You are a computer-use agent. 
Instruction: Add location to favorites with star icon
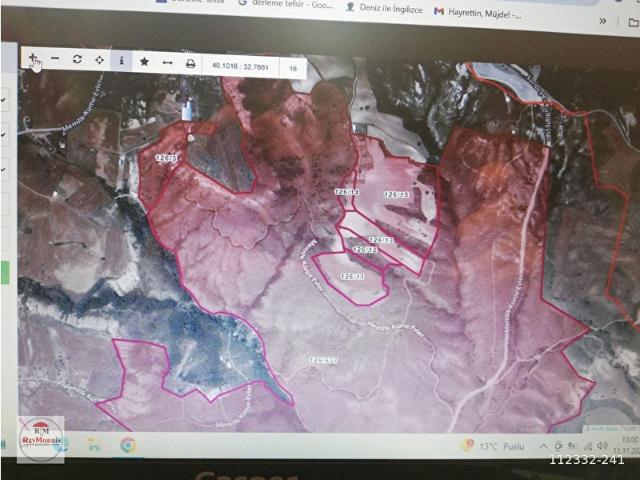tap(144, 62)
